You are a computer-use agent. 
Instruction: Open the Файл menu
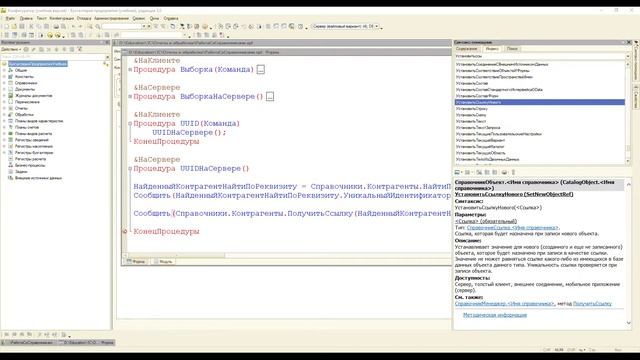point(10,18)
